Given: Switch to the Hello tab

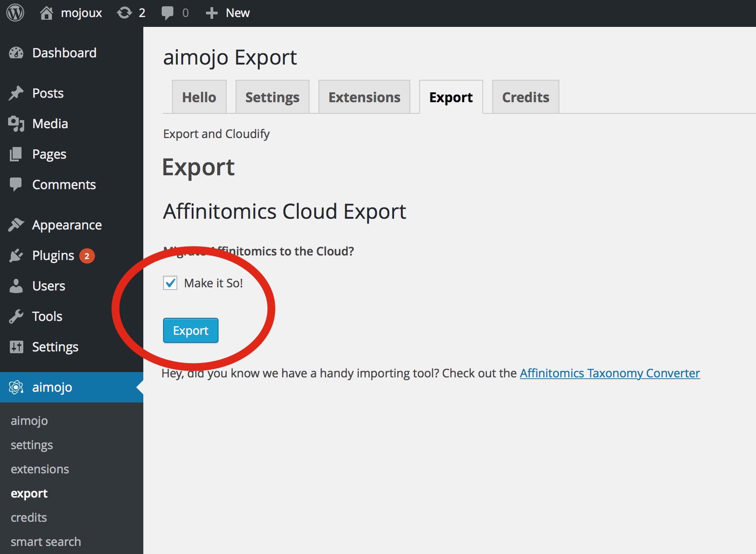Looking at the screenshot, I should pos(199,97).
